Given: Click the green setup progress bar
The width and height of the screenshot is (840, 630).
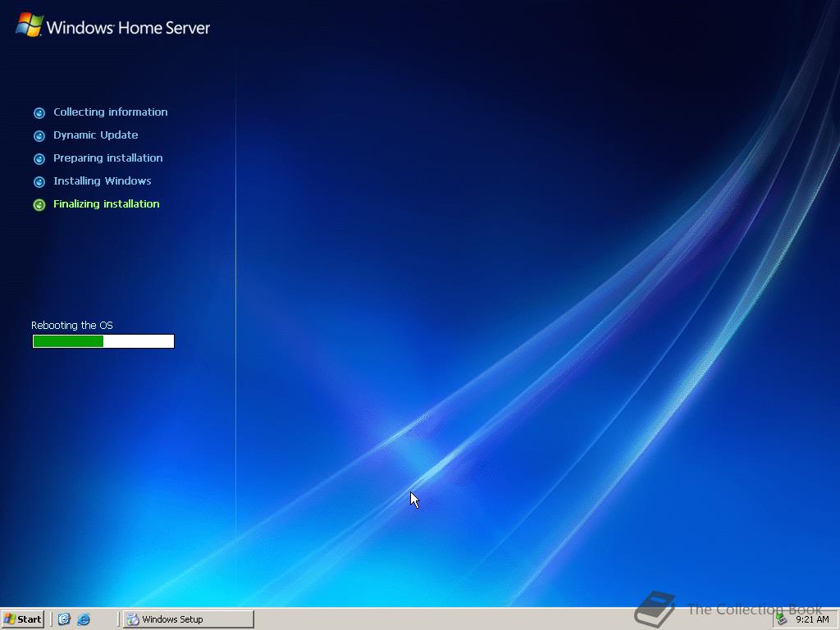Looking at the screenshot, I should tap(103, 341).
